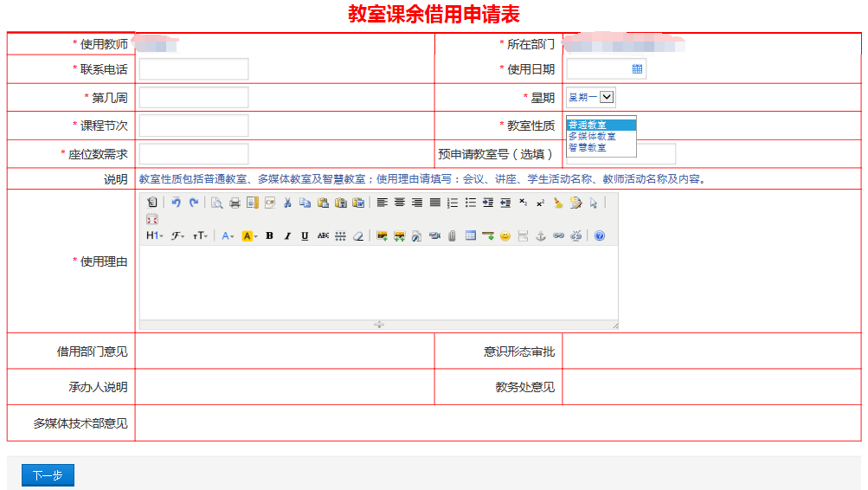The image size is (868, 490).
Task: Select 智慧教室 from the room type list
Action: pyautogui.click(x=588, y=148)
